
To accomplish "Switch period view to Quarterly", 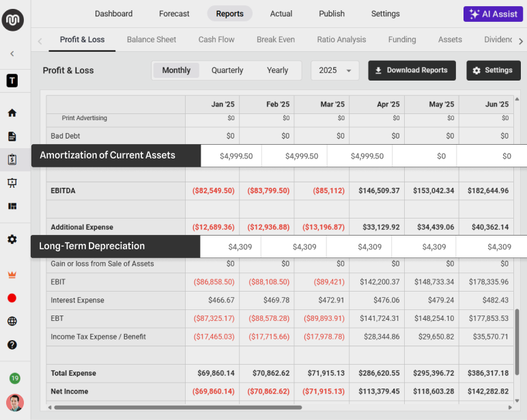I will tap(227, 70).
